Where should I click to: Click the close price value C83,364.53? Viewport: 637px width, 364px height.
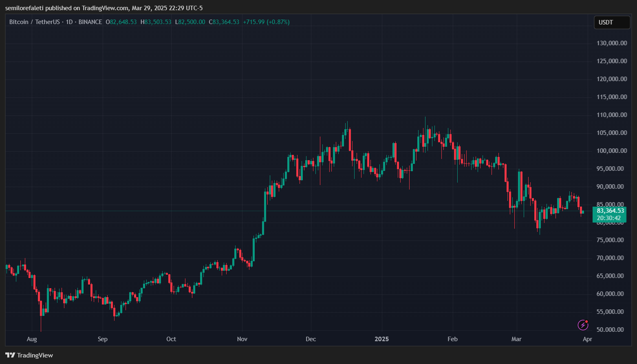(x=224, y=22)
